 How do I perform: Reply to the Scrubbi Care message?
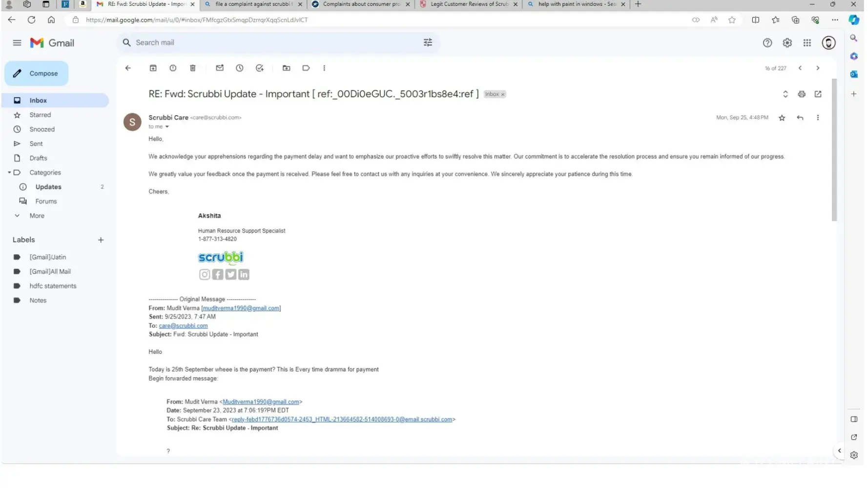tap(800, 118)
